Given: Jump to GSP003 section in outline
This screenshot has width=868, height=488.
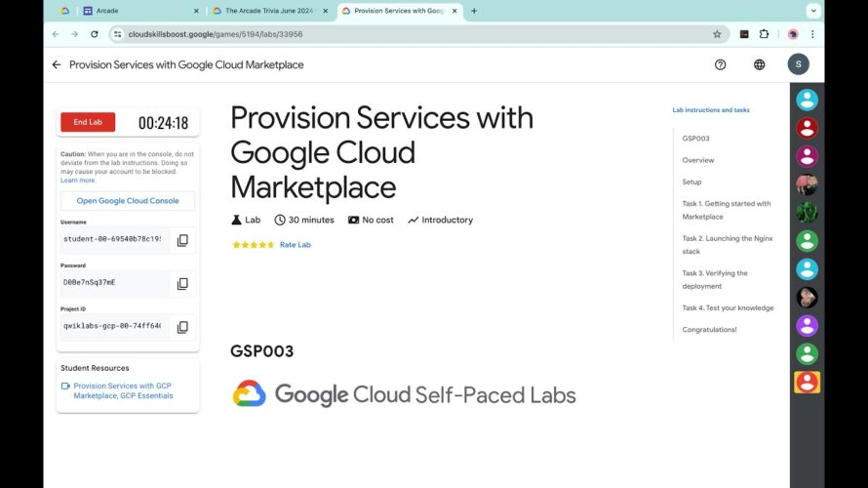Looking at the screenshot, I should [695, 139].
